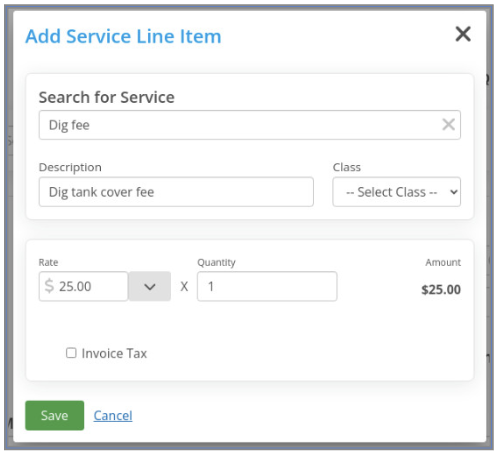
Task: Click the Quantity field label
Action: tap(217, 263)
